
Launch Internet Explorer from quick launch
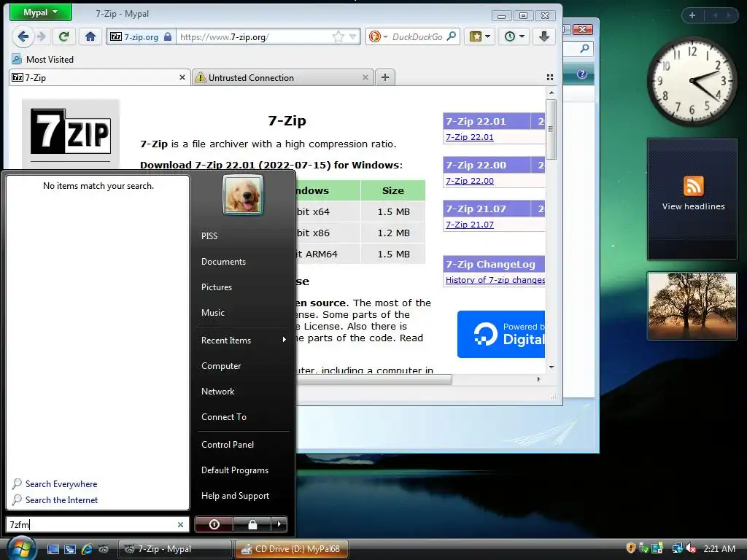(x=87, y=549)
